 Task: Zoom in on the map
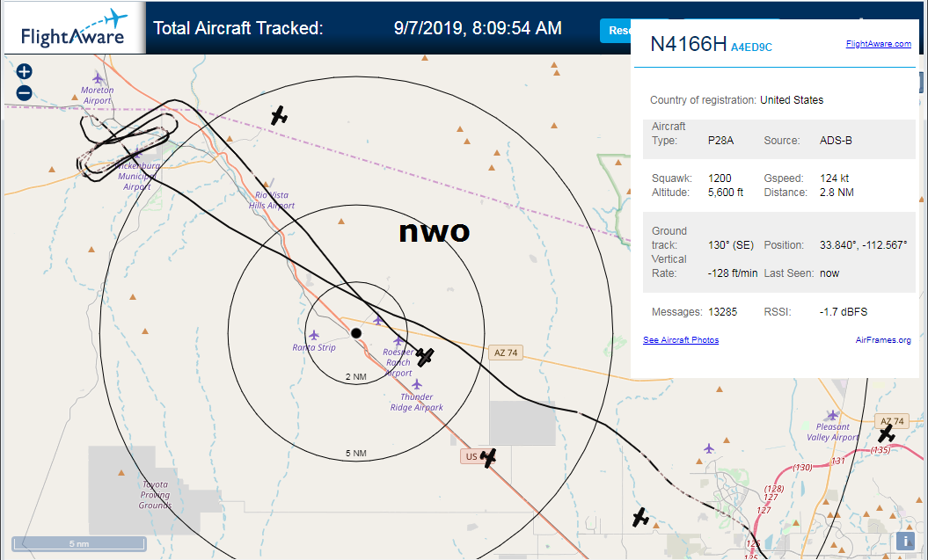tap(24, 72)
